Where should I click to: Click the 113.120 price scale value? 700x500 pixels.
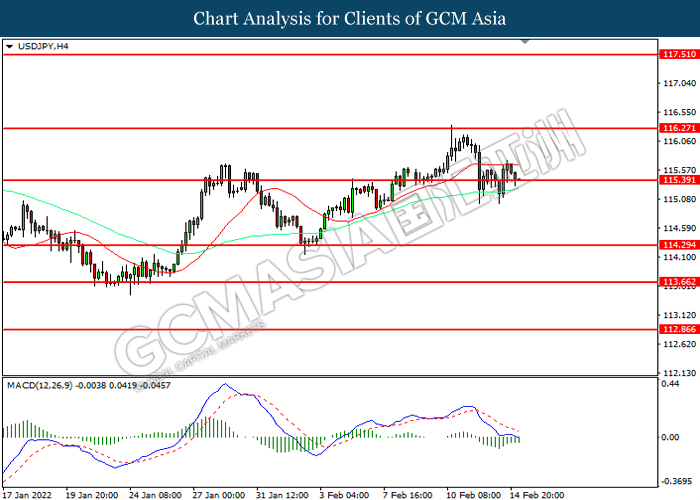(x=679, y=315)
